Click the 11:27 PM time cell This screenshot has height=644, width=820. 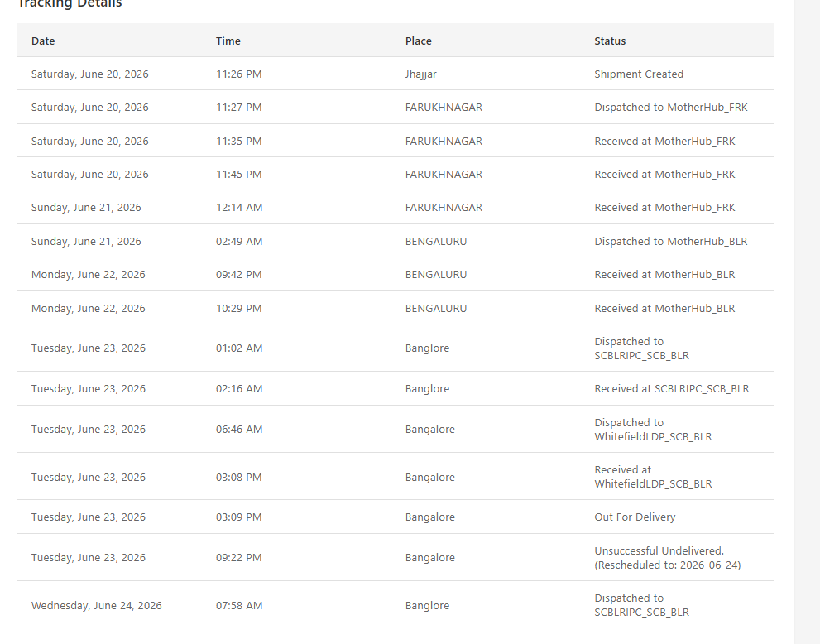coord(238,108)
